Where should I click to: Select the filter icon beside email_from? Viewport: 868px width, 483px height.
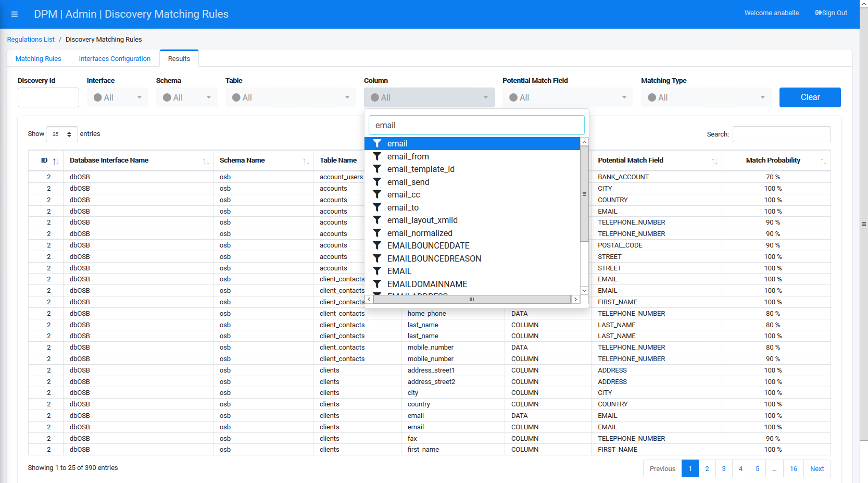(x=377, y=156)
